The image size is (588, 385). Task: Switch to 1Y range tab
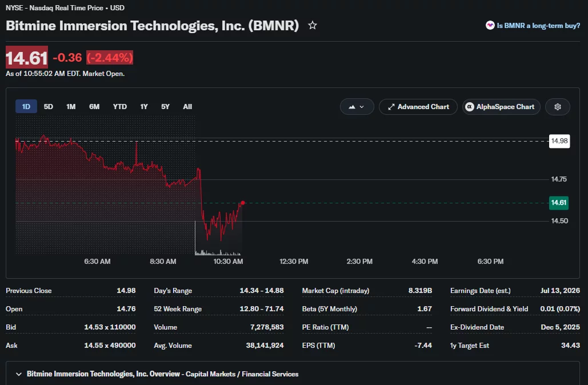pyautogui.click(x=144, y=106)
